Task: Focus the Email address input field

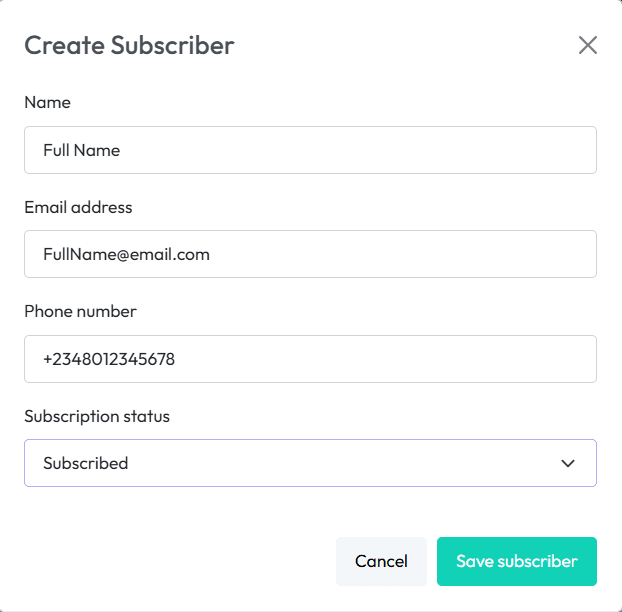Action: click(310, 254)
